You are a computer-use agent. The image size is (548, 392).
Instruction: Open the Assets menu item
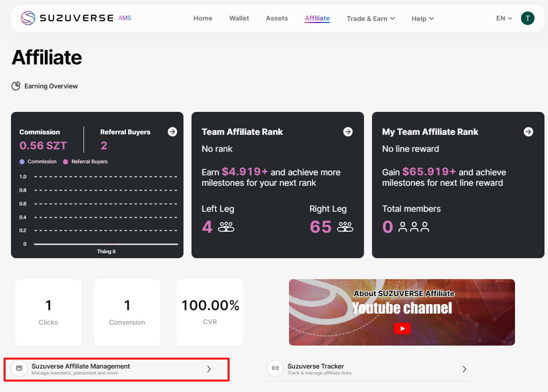276,18
